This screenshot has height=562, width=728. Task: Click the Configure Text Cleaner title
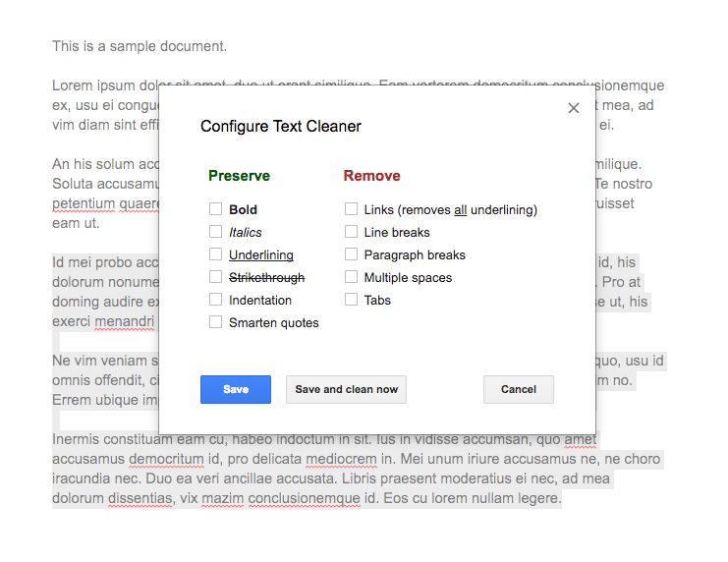click(281, 126)
